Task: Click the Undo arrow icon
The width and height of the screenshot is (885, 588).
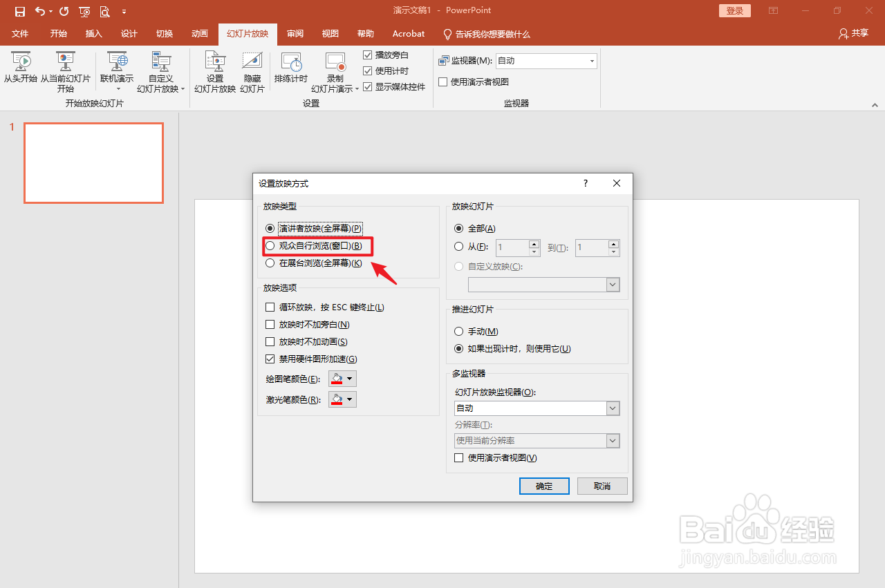Action: 40,11
